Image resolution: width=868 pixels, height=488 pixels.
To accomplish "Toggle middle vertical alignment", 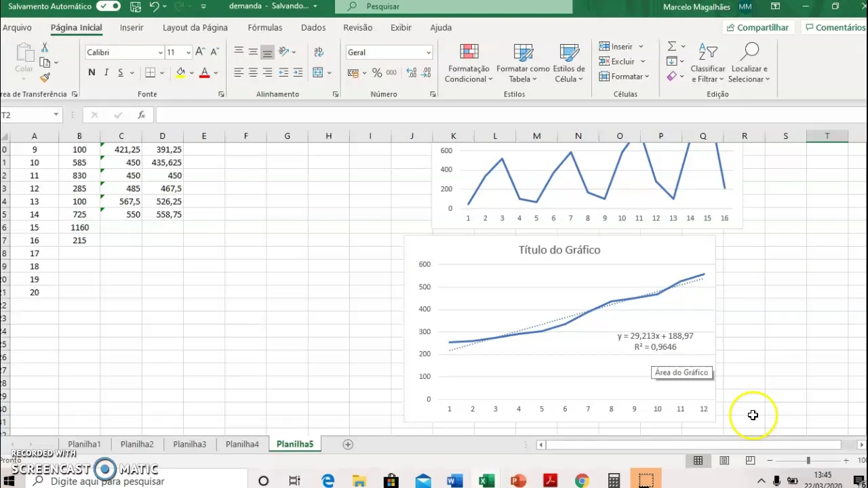I will click(x=253, y=52).
